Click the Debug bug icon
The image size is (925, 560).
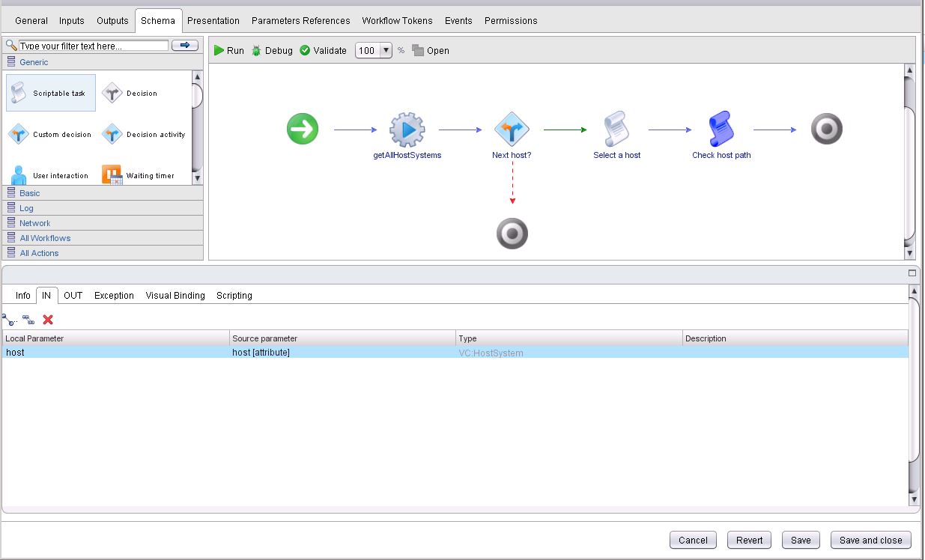pos(257,51)
